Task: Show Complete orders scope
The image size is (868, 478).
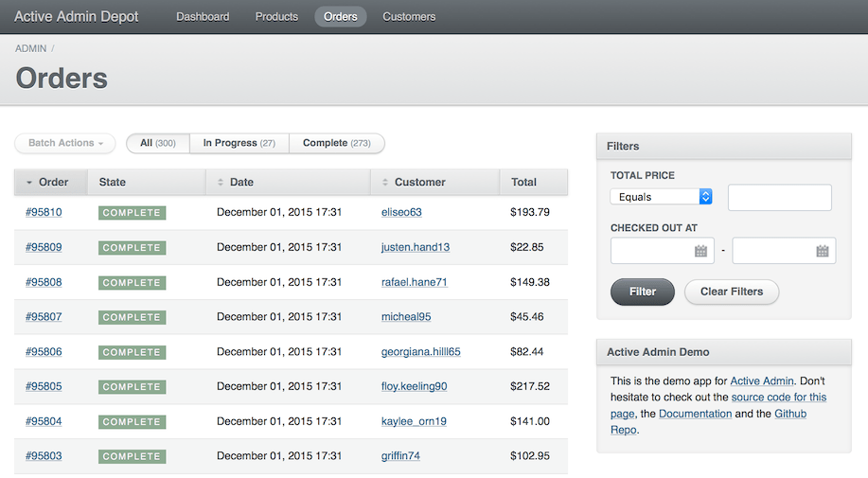Action: [337, 143]
